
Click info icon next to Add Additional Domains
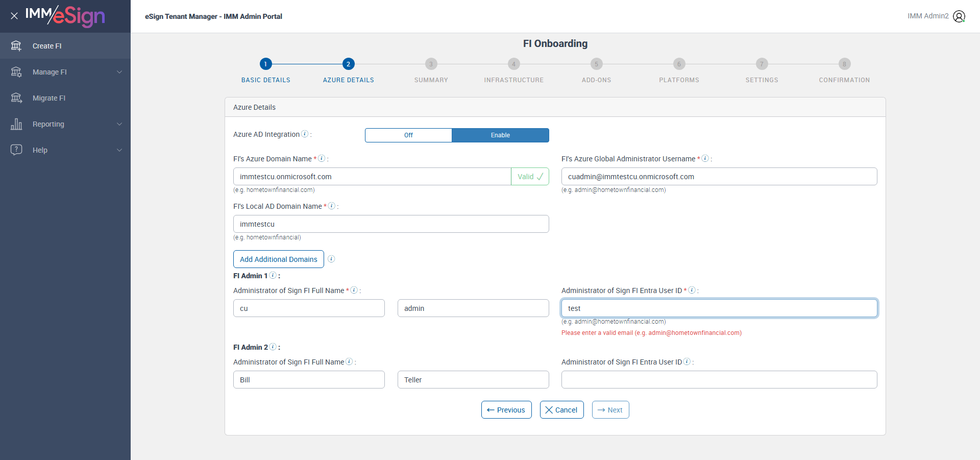331,259
